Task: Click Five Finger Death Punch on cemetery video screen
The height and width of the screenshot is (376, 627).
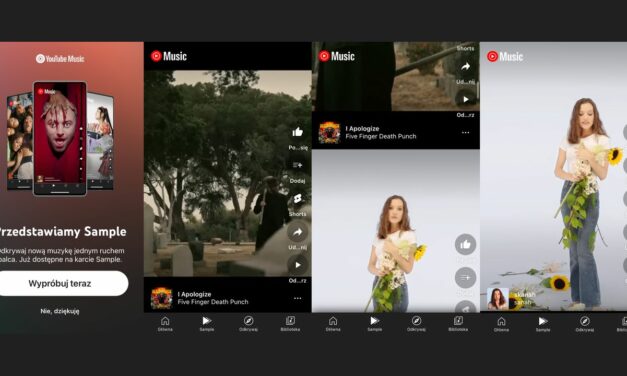Action: pos(213,302)
